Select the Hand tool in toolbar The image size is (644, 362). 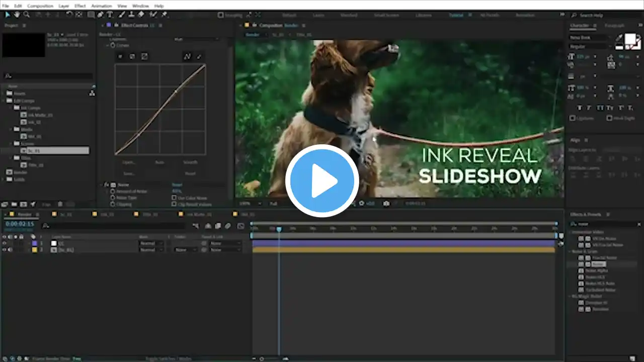[x=17, y=15]
